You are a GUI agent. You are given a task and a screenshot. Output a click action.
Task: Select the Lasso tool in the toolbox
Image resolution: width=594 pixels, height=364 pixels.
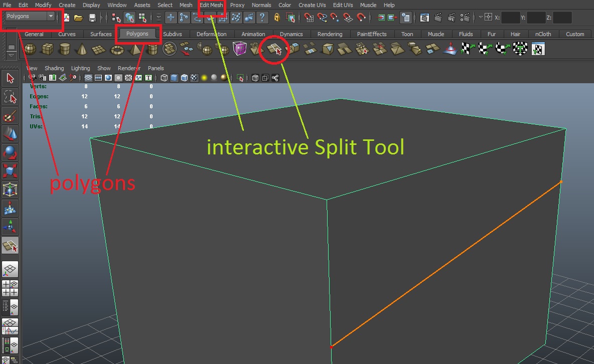[x=10, y=97]
